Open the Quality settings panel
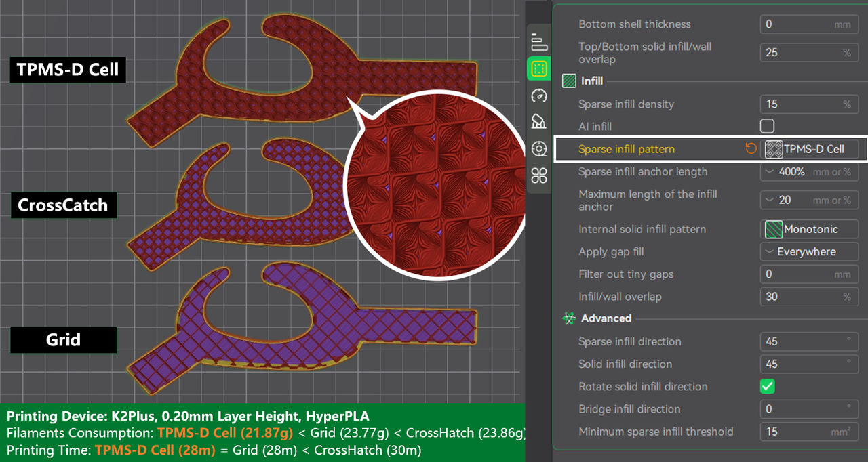Image resolution: width=868 pixels, height=462 pixels. coord(539,40)
